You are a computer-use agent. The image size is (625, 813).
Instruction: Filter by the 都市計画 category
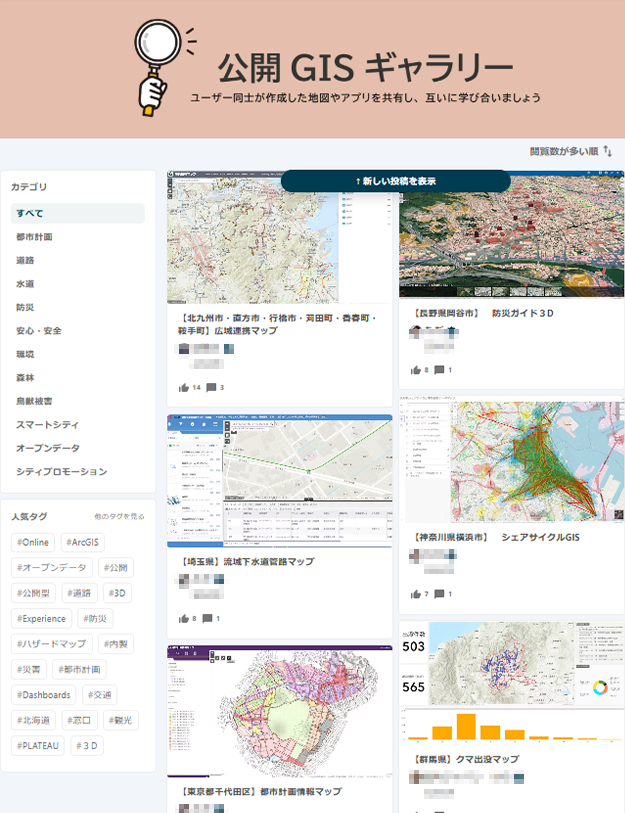(34, 237)
